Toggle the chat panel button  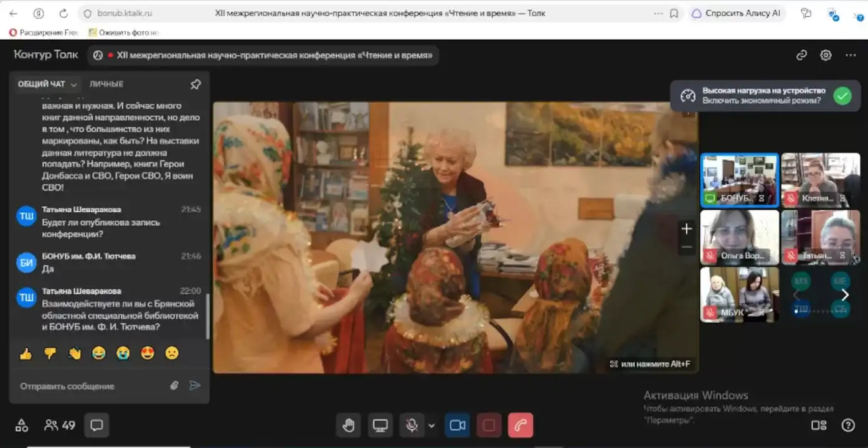(97, 426)
